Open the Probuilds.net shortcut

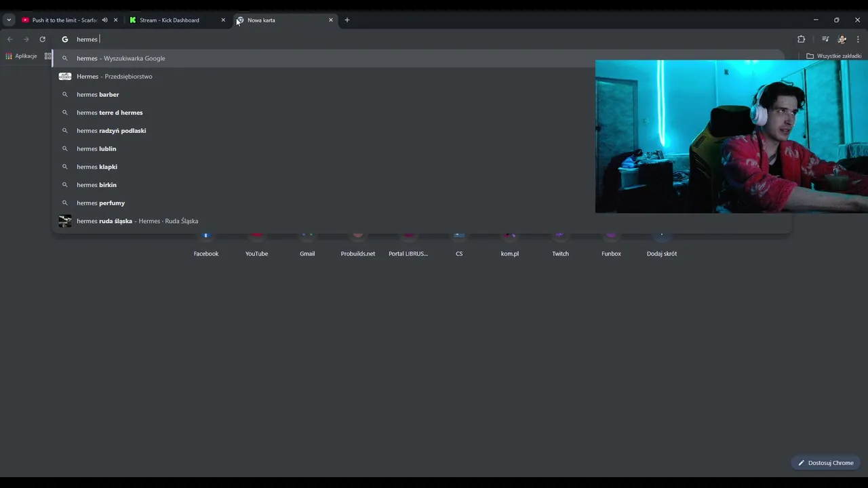tap(358, 245)
